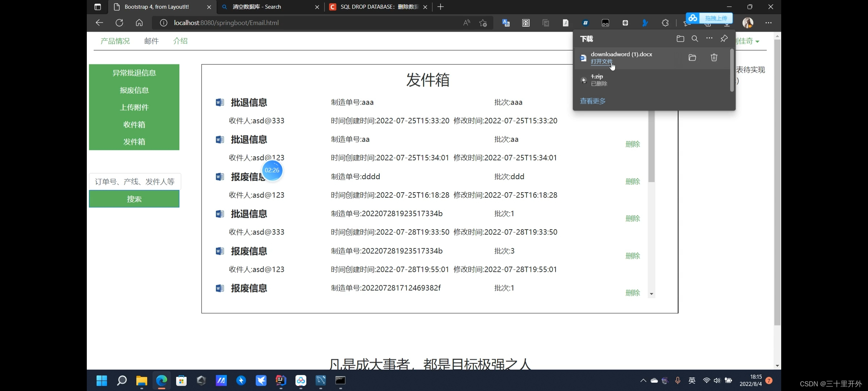Click Word icon of 报废信息 dddd row

point(220,177)
